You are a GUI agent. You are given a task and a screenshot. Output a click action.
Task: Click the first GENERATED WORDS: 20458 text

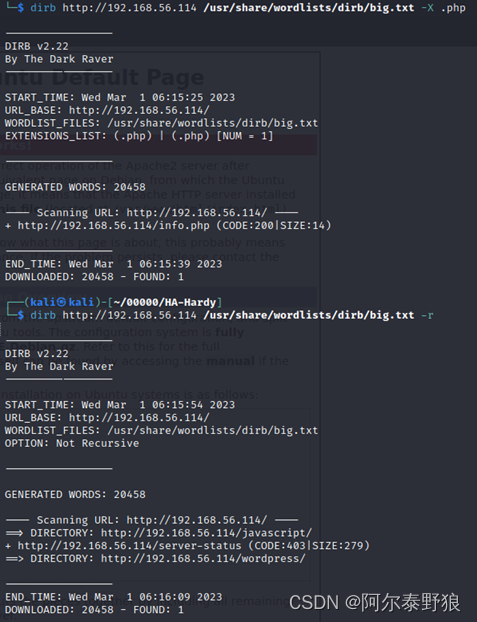[75, 187]
